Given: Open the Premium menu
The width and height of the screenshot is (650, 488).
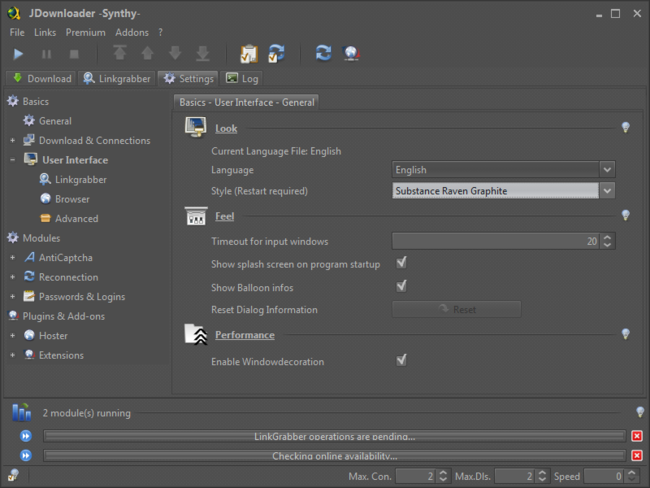Looking at the screenshot, I should point(85,32).
